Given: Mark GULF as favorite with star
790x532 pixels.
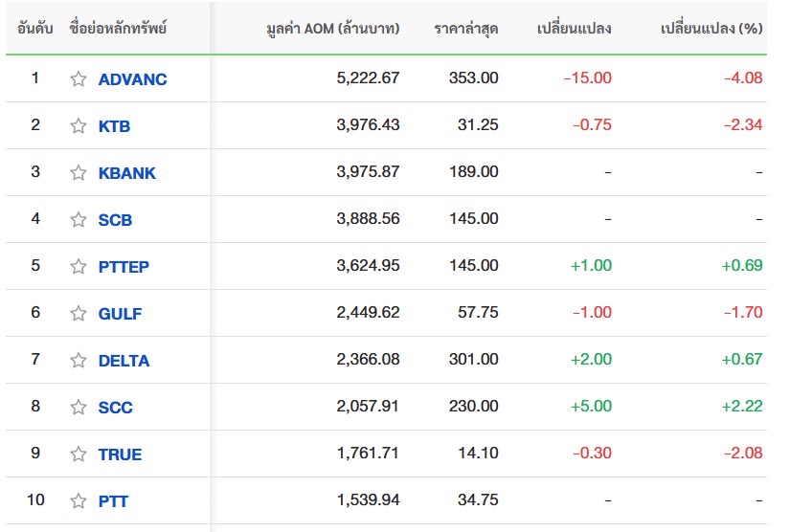Looking at the screenshot, I should [x=79, y=314].
